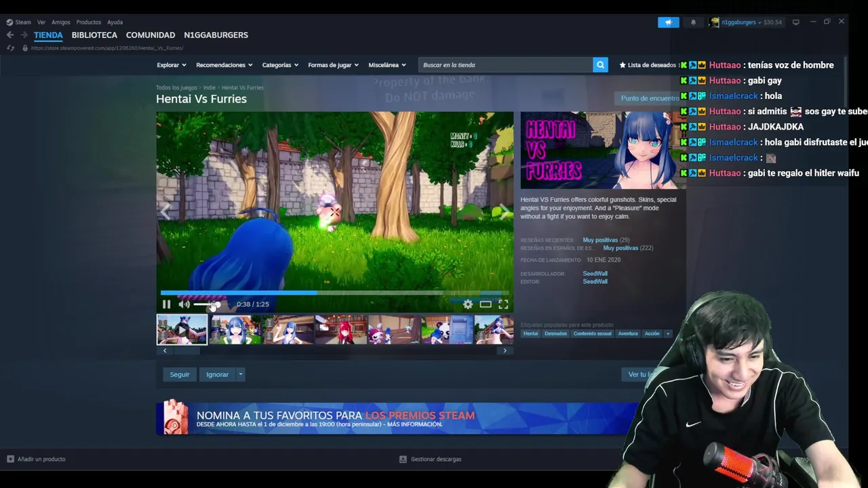Click the store search input field

point(505,65)
